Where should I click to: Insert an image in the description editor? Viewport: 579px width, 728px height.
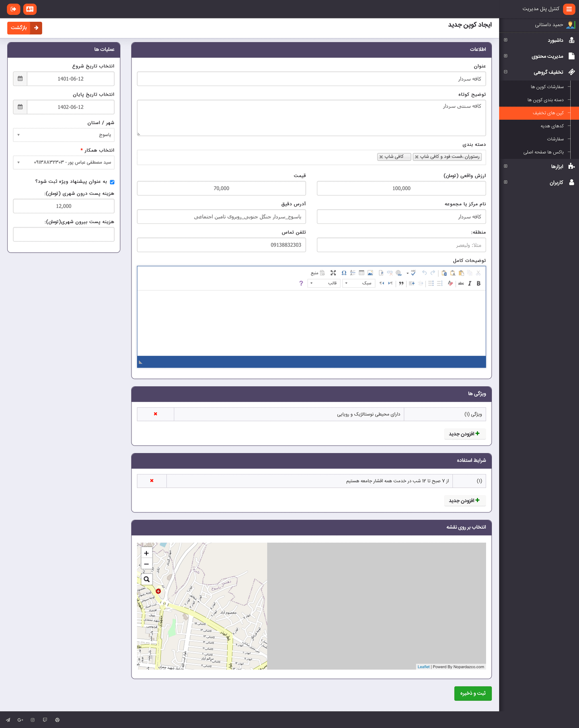pyautogui.click(x=370, y=273)
